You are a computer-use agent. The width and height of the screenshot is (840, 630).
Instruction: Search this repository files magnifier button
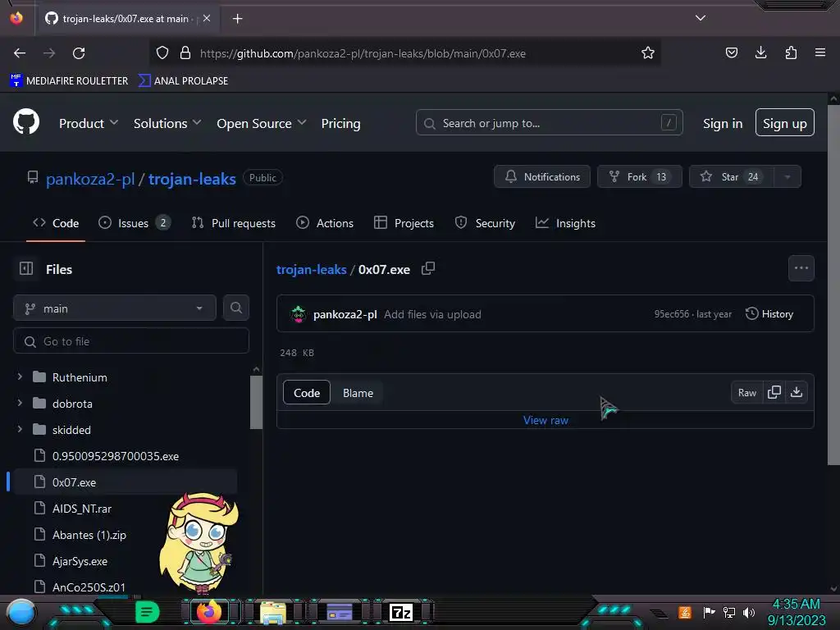[x=236, y=308]
